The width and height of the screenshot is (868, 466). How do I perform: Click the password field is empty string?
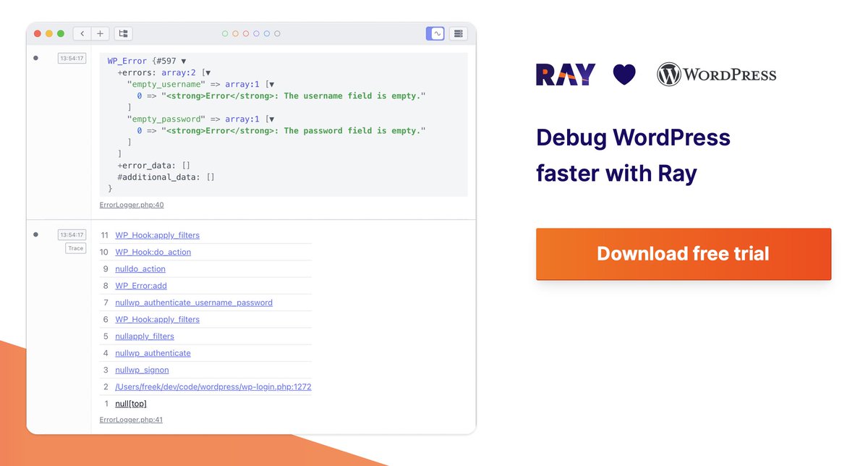[294, 131]
